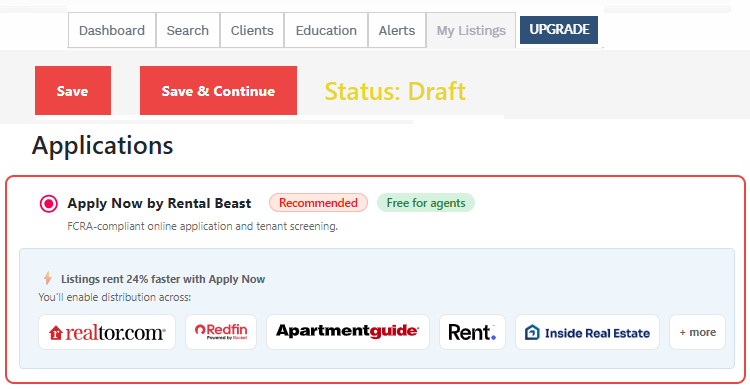Click the Redfin logo tile
Image resolution: width=750 pixels, height=389 pixels.
[221, 332]
